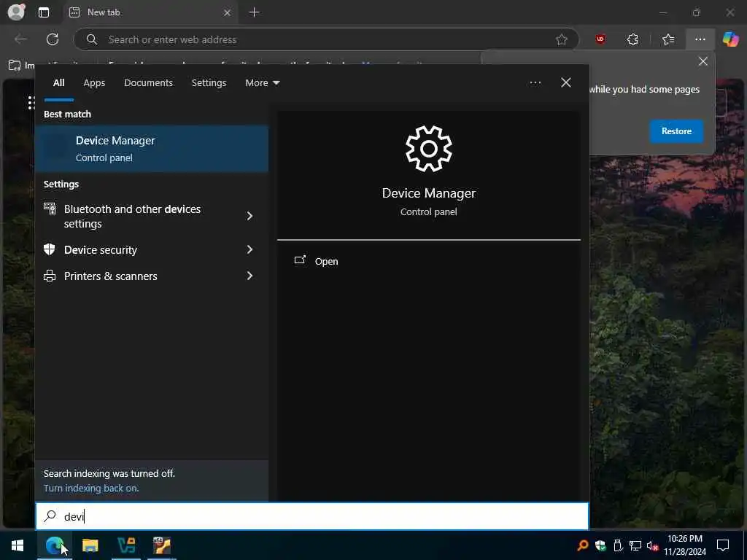The height and width of the screenshot is (560, 747).
Task: Open Device Manager best match result
Action: (x=152, y=149)
